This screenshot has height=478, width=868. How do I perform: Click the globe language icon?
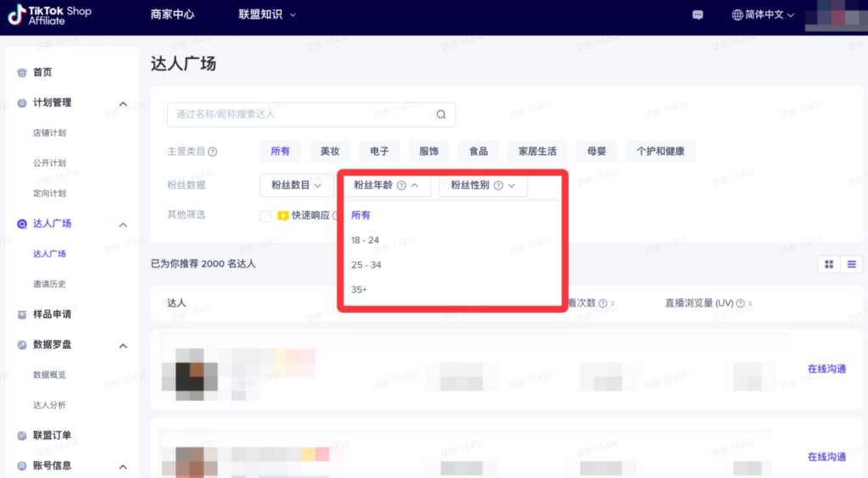(x=737, y=15)
